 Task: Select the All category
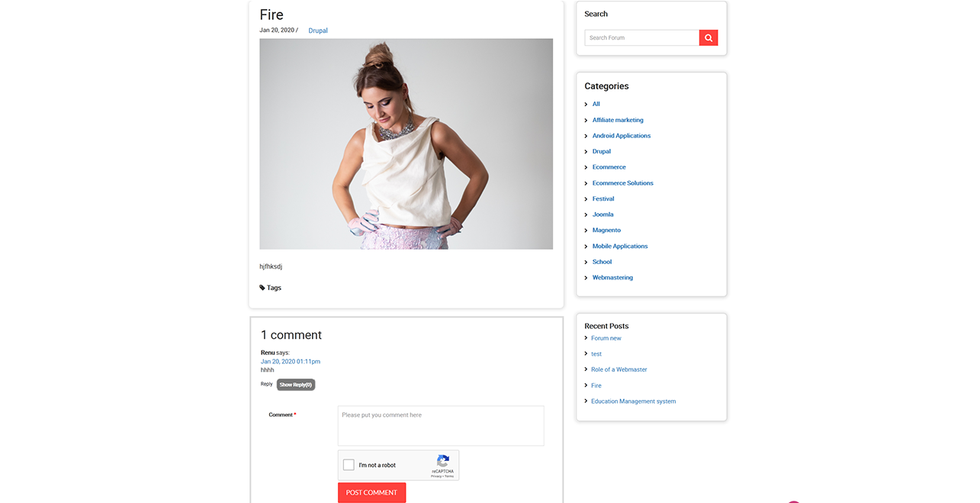596,104
